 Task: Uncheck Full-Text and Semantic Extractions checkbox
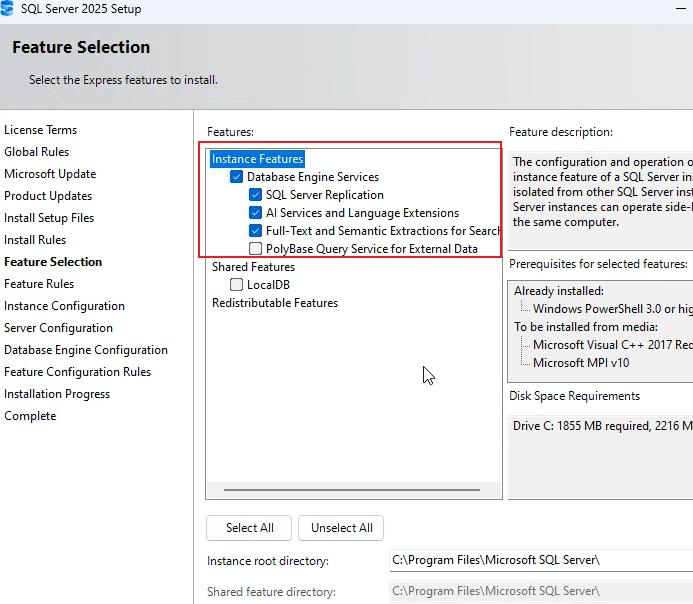click(x=256, y=231)
